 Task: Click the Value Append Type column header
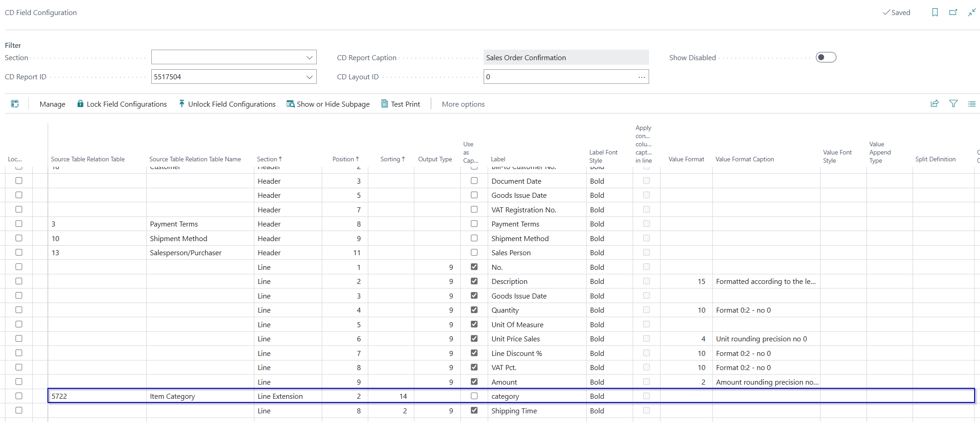[880, 152]
